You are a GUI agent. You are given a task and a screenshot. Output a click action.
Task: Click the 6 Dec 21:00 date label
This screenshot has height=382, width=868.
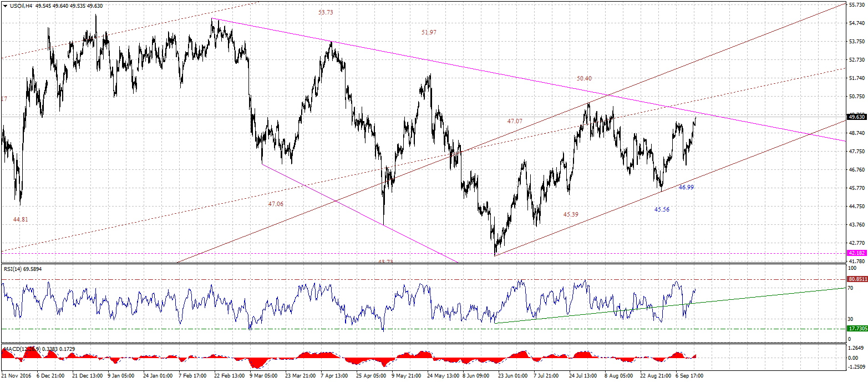[52, 376]
